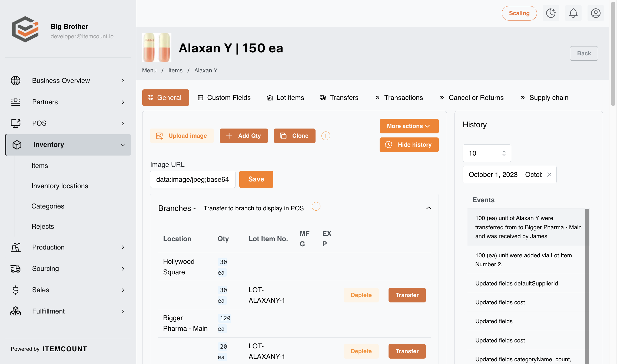This screenshot has height=364, width=617.
Task: Click Clone button
Action: coord(294,136)
